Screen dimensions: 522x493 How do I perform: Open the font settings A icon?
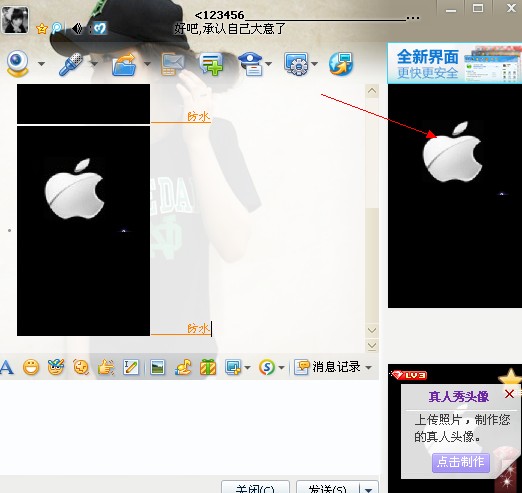(7, 368)
